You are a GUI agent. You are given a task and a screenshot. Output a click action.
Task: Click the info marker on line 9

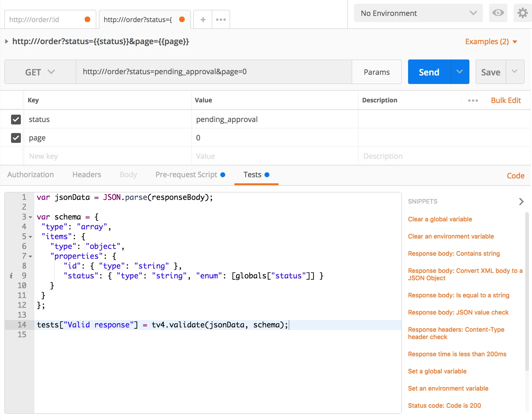(11, 276)
